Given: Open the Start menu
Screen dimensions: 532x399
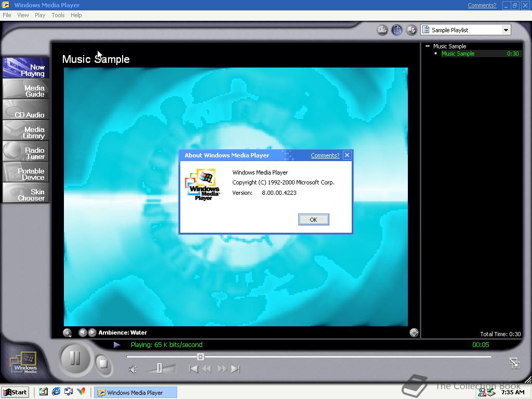Looking at the screenshot, I should pos(15,392).
